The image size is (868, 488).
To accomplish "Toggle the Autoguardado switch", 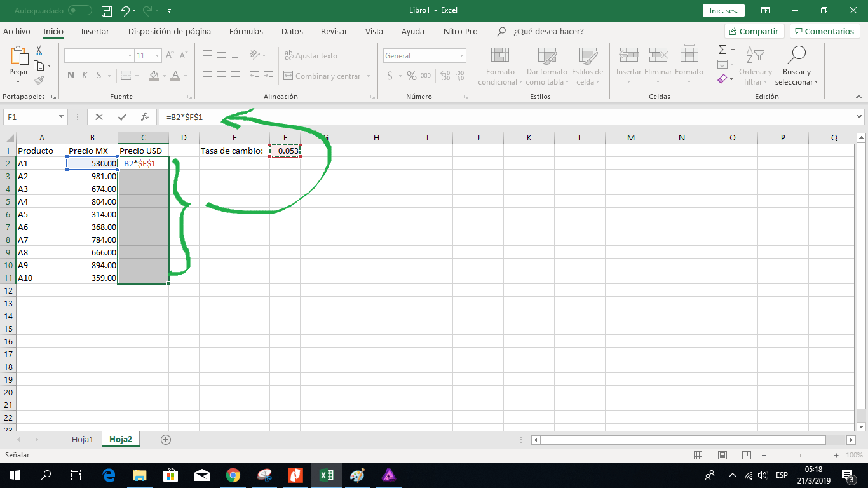I will [x=79, y=11].
